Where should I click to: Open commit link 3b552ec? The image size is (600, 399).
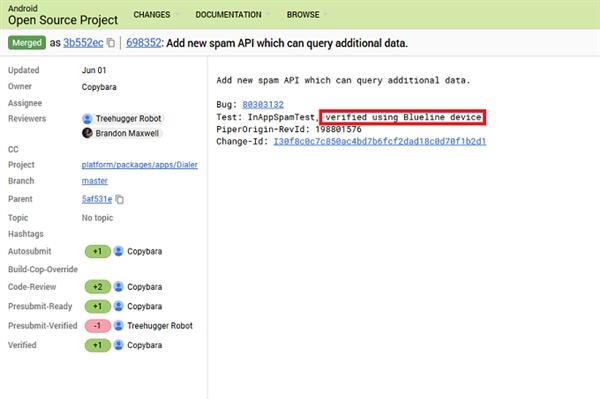click(83, 43)
